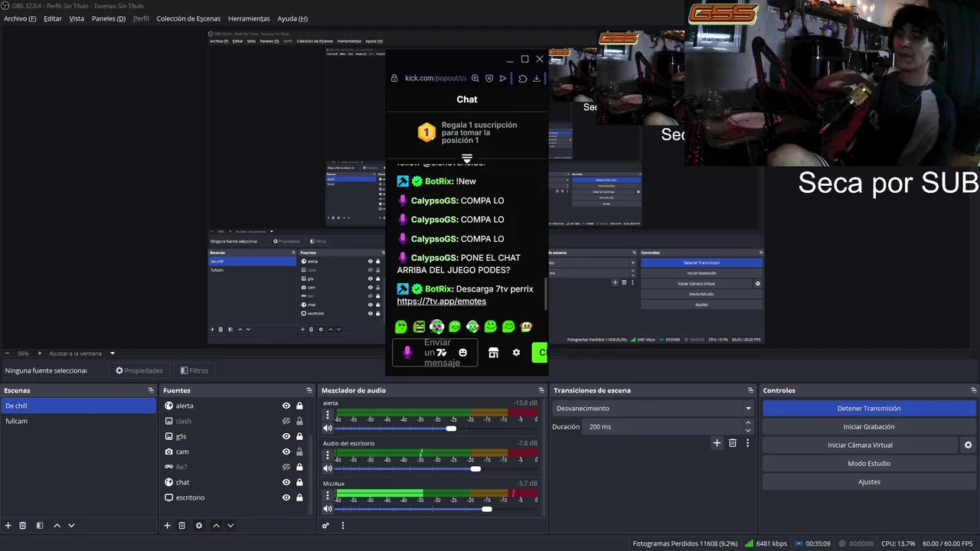Screen dimensions: 980x551
Task: Zoom out the preview with minus button
Action: pos(8,354)
